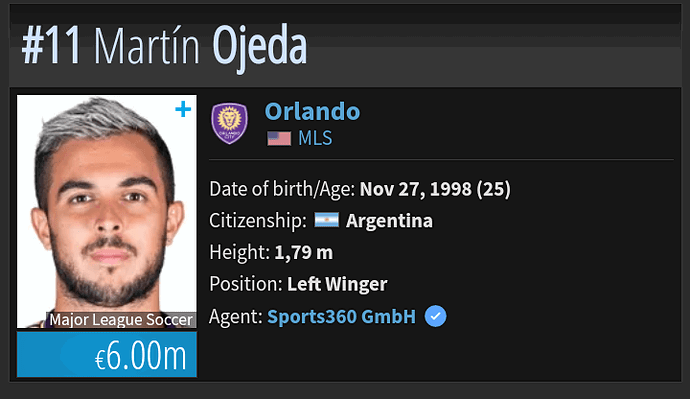This screenshot has height=399, width=690.
Task: Click the Major League Soccer photo caption
Action: (x=121, y=320)
